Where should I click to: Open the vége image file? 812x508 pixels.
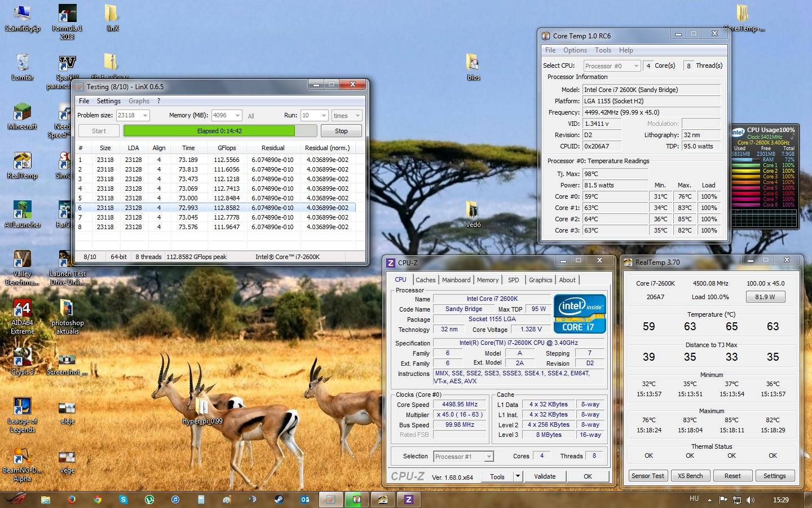point(67,460)
